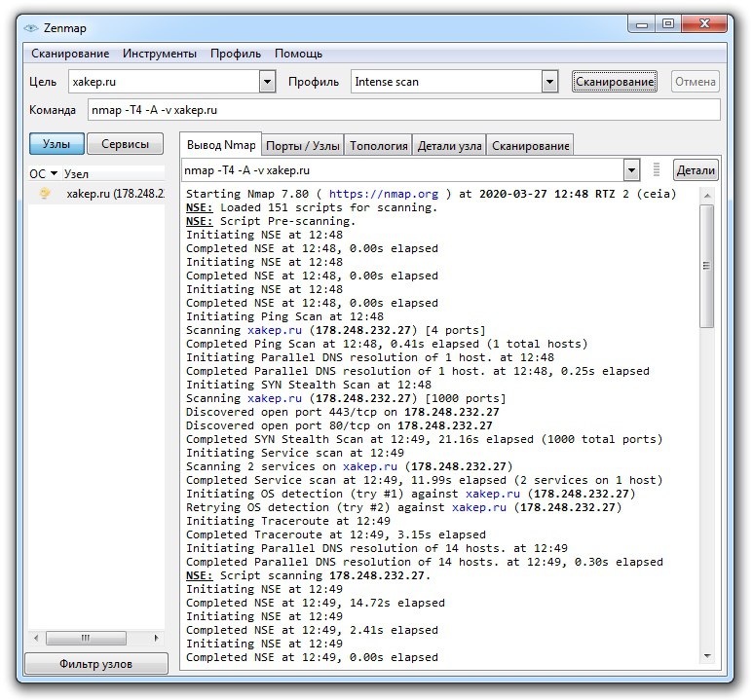The height and width of the screenshot is (700, 753).
Task: Expand the scan command output dropdown arrow
Action: click(631, 170)
